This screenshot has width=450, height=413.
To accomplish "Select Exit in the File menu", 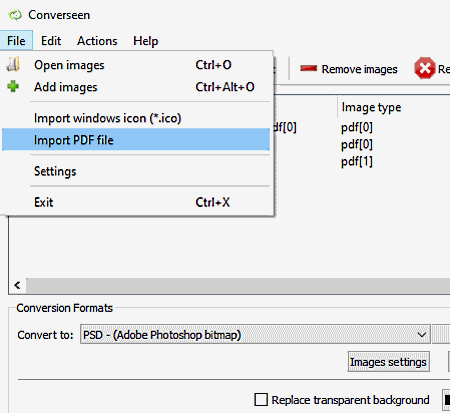I will [x=136, y=202].
